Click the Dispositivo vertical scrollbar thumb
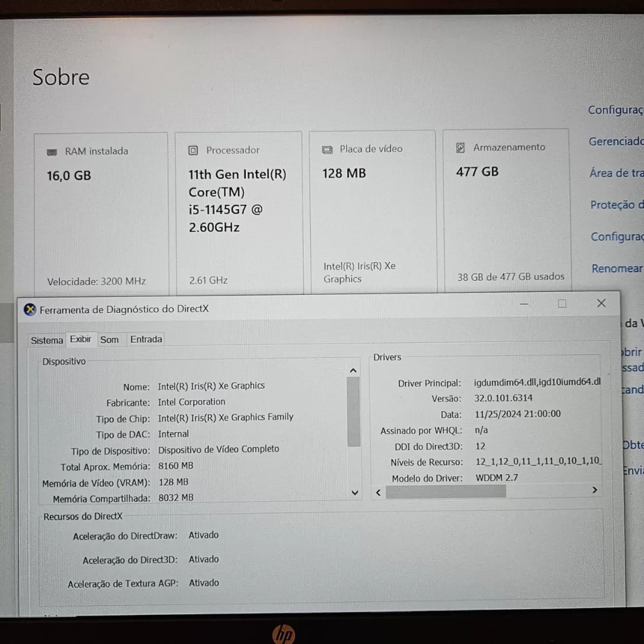Screen dimensions: 644x644 (354, 412)
